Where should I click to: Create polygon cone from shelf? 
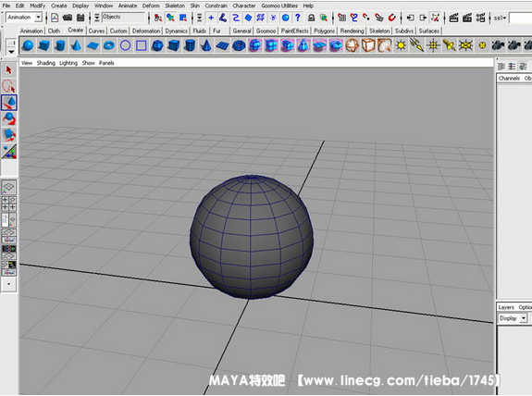click(206, 45)
